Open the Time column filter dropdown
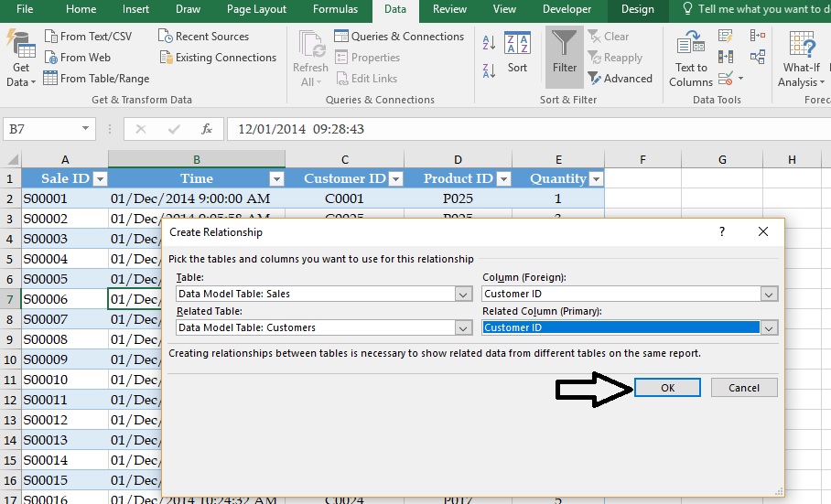Screen dimensions: 831x504 [x=276, y=179]
